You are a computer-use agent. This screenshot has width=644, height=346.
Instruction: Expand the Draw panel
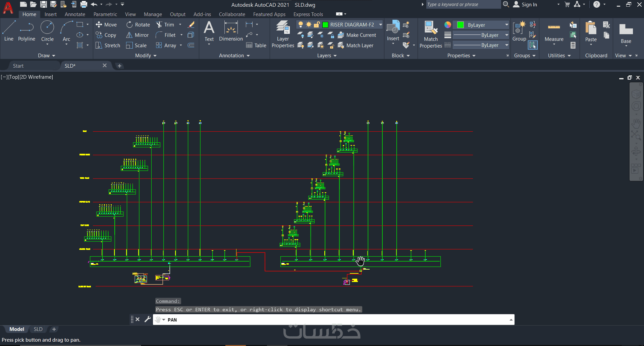click(x=46, y=56)
